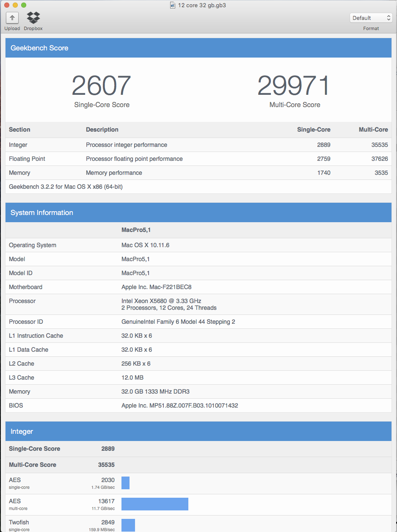
Task: Click the Single-Core column header
Action: pyautogui.click(x=314, y=130)
